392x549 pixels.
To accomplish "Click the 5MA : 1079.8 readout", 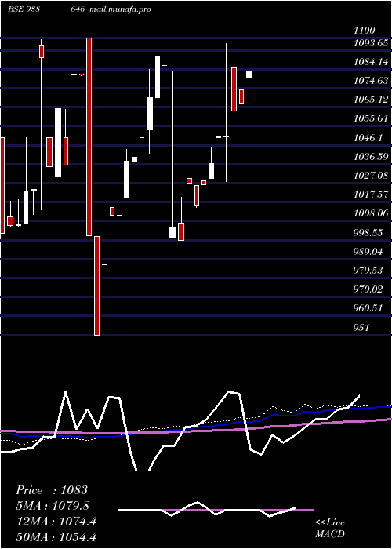I will click(x=53, y=506).
